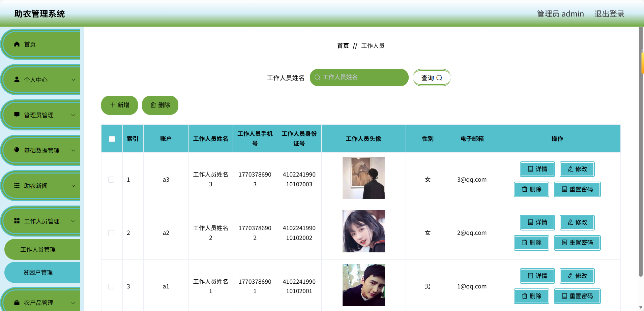Expand the 农产品管理 chevron
Screen dimensions: 644x311
point(73,303)
